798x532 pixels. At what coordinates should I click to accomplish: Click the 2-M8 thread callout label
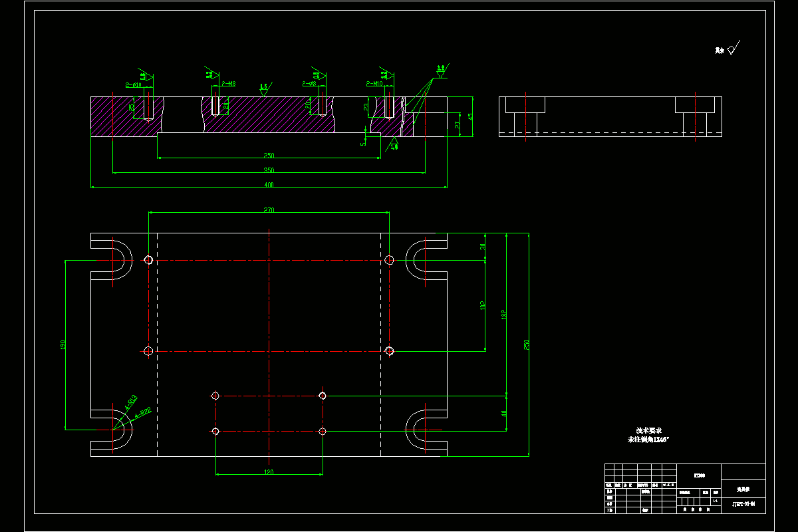(227, 84)
